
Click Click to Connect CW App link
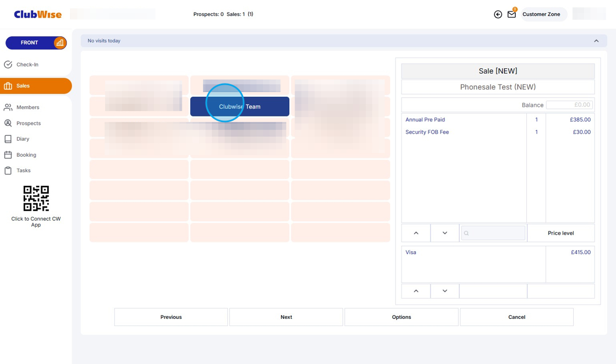(x=36, y=222)
